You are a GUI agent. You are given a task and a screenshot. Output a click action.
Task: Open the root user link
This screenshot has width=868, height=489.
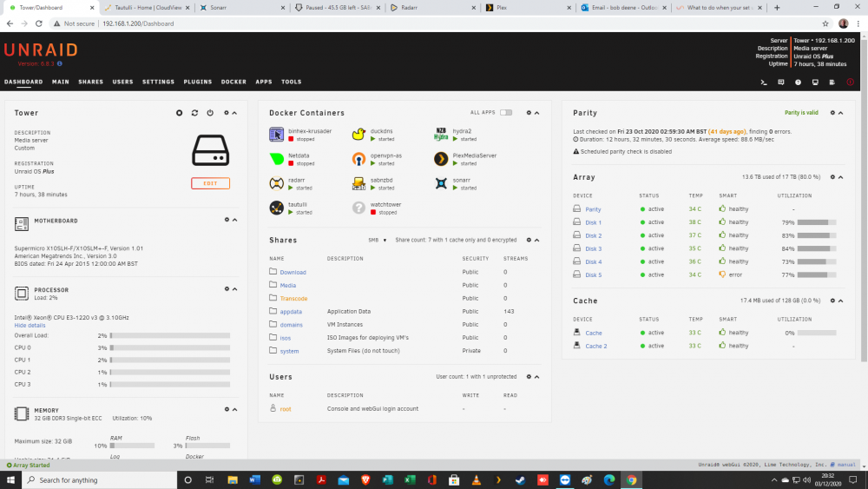click(286, 409)
